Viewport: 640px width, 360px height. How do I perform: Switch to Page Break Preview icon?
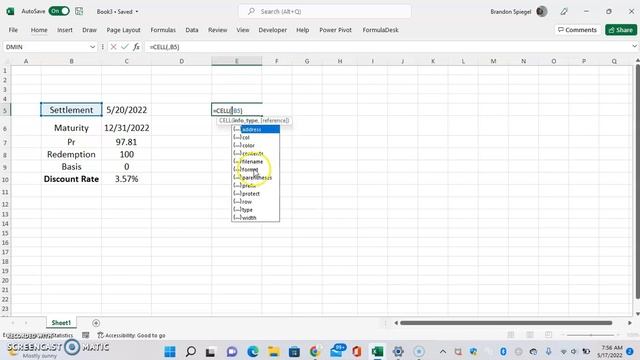tap(549, 335)
